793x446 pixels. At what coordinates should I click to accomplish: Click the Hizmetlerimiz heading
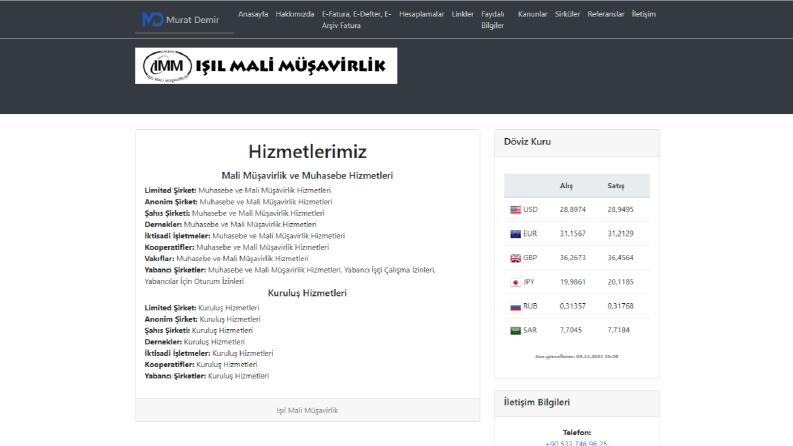307,151
